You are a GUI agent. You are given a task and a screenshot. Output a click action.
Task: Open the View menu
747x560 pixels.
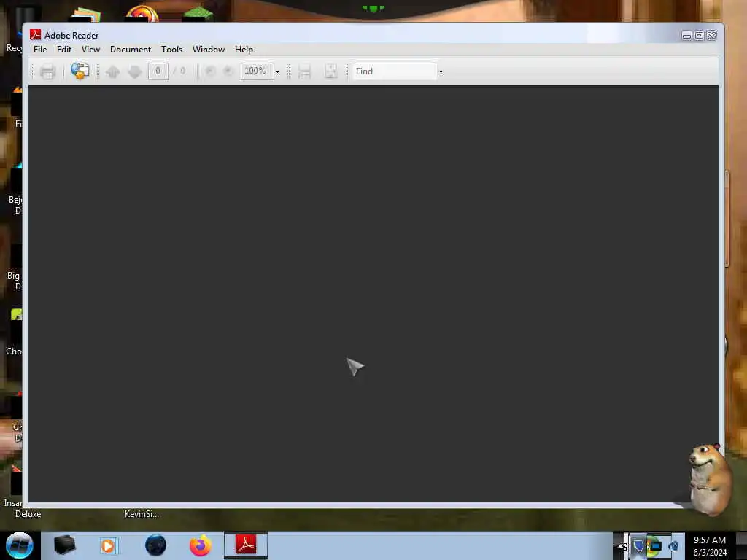[x=90, y=50]
